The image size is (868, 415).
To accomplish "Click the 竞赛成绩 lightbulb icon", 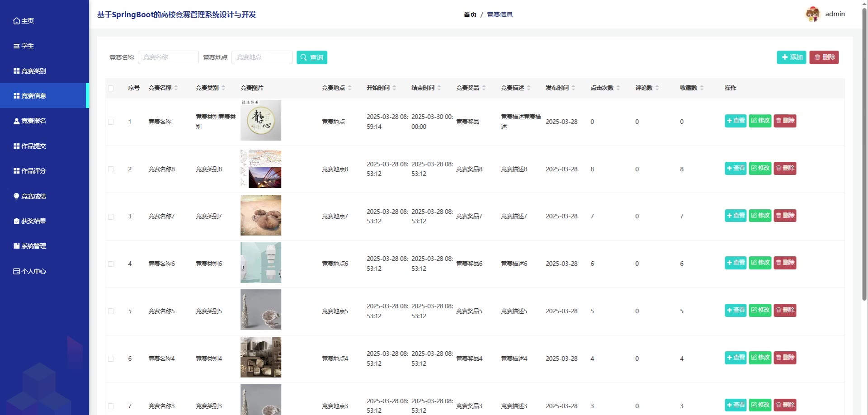I will coord(16,196).
